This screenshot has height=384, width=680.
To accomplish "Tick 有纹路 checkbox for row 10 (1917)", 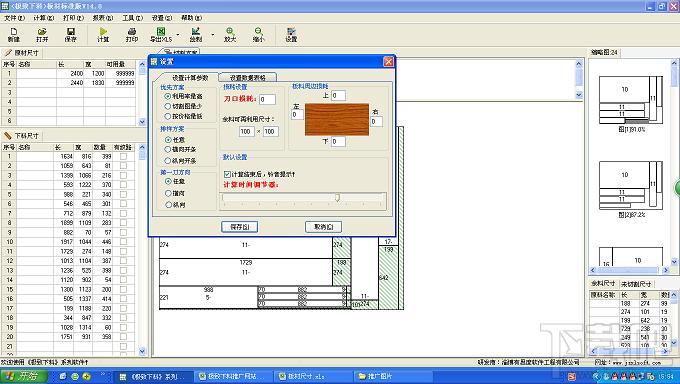I will [x=123, y=242].
